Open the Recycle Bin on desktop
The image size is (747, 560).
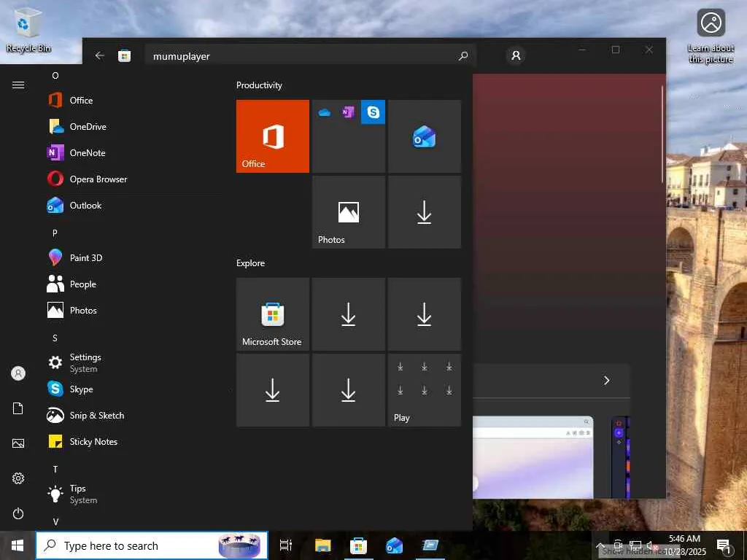coord(28,30)
